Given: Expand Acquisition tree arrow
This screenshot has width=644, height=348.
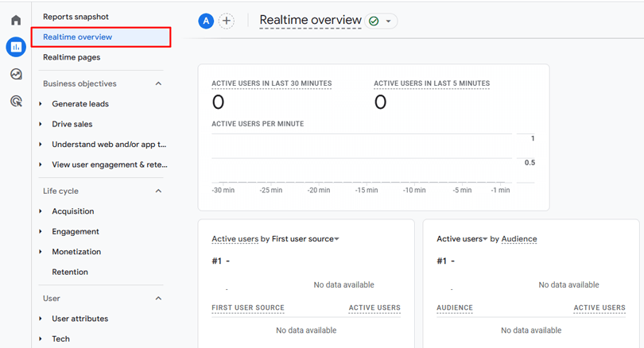Looking at the screenshot, I should 41,211.
